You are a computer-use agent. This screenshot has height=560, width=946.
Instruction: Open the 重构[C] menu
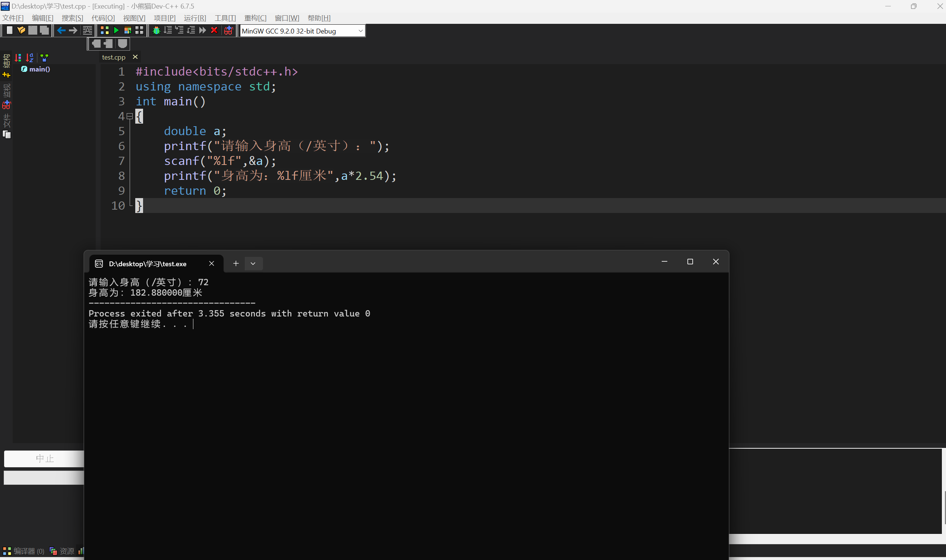pyautogui.click(x=255, y=18)
